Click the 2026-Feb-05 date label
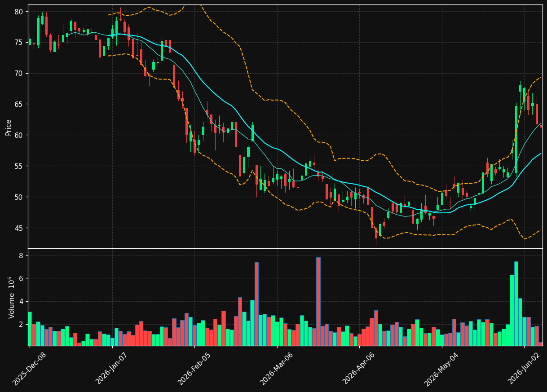This screenshot has width=547, height=392. click(x=194, y=369)
